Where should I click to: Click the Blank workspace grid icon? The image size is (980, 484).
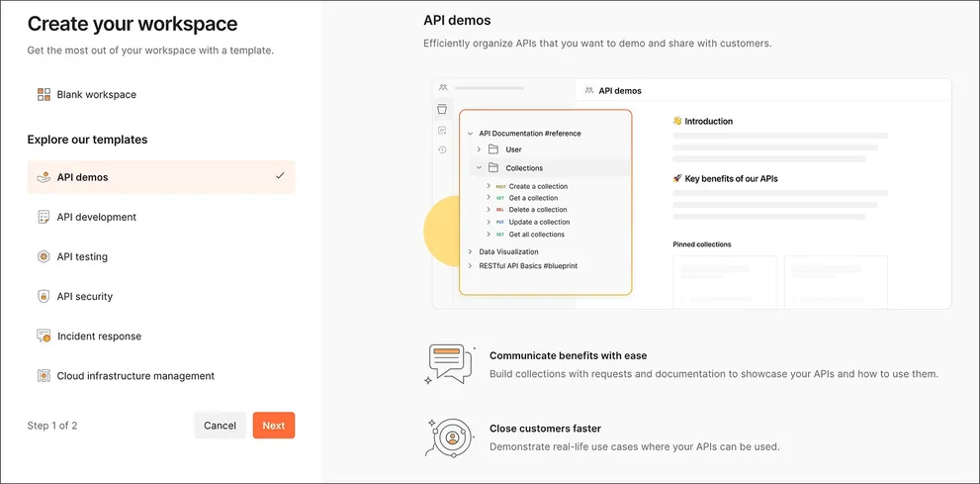pos(44,95)
